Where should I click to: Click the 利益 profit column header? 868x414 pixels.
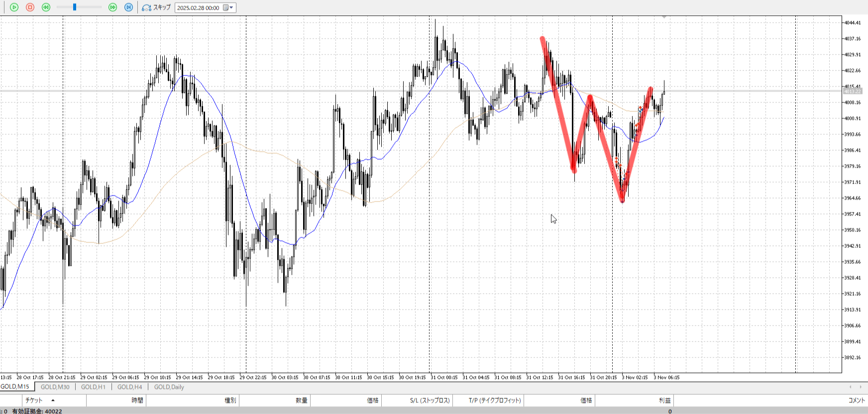664,401
